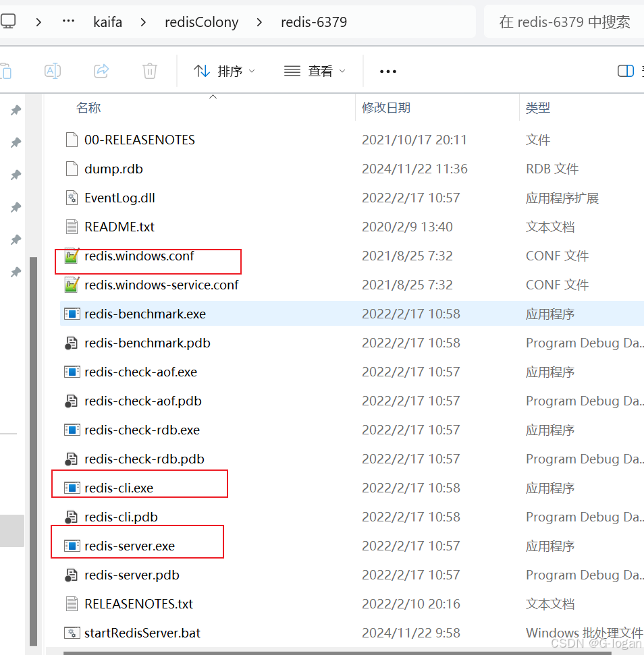Expand the chevron after redisColony breadcrumb
The height and width of the screenshot is (655, 644).
pyautogui.click(x=259, y=22)
